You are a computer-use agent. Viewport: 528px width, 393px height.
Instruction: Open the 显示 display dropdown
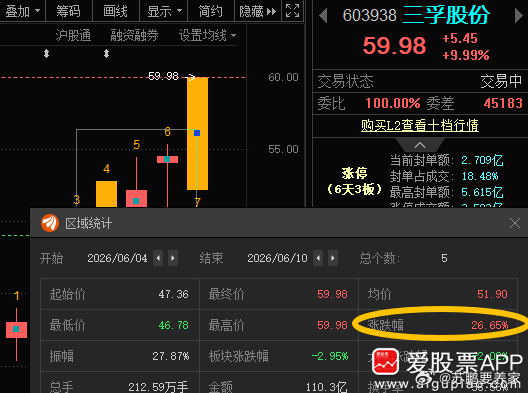pos(164,11)
